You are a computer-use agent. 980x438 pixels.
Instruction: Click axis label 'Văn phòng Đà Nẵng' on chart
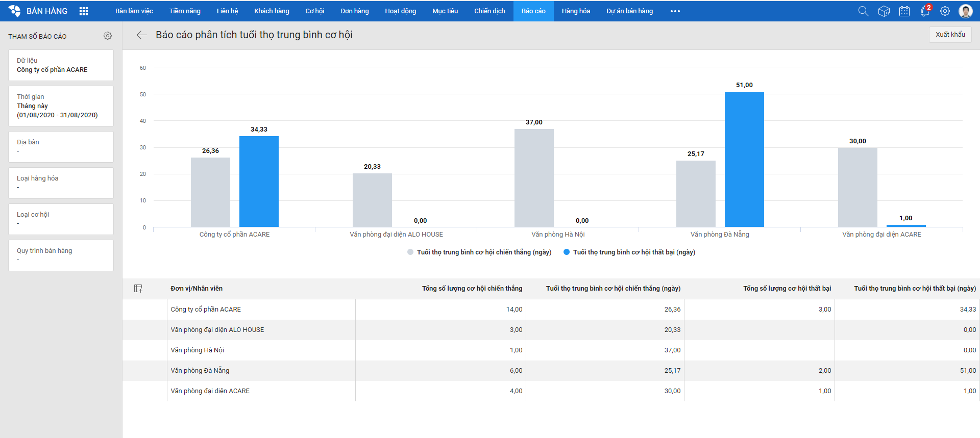pyautogui.click(x=720, y=235)
